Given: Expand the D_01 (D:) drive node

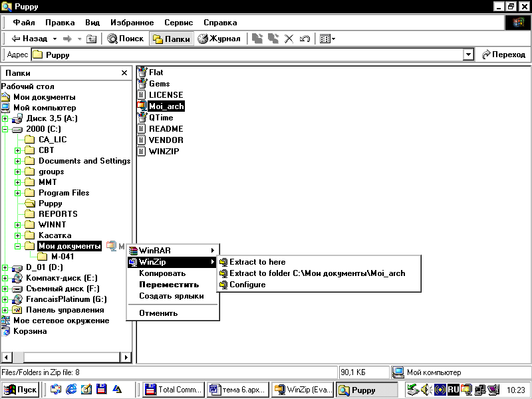Looking at the screenshot, I should pyautogui.click(x=5, y=268).
